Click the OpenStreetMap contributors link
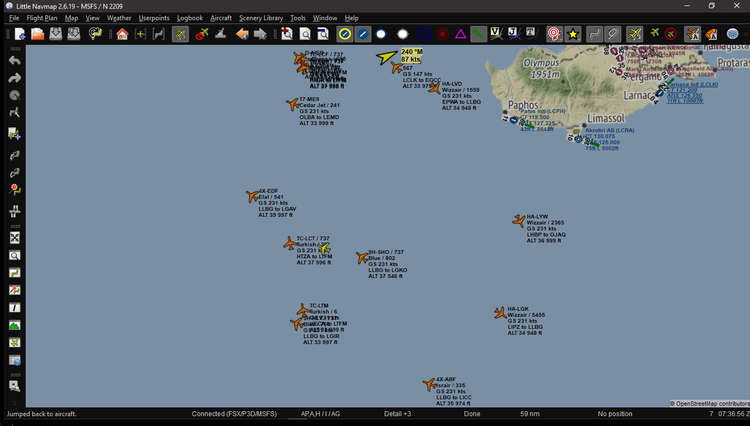This screenshot has height=426, width=750. 710,404
